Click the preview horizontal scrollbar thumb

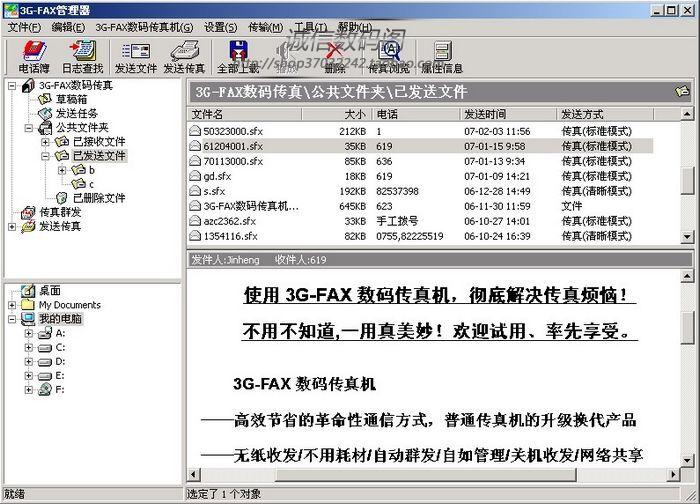426,474
